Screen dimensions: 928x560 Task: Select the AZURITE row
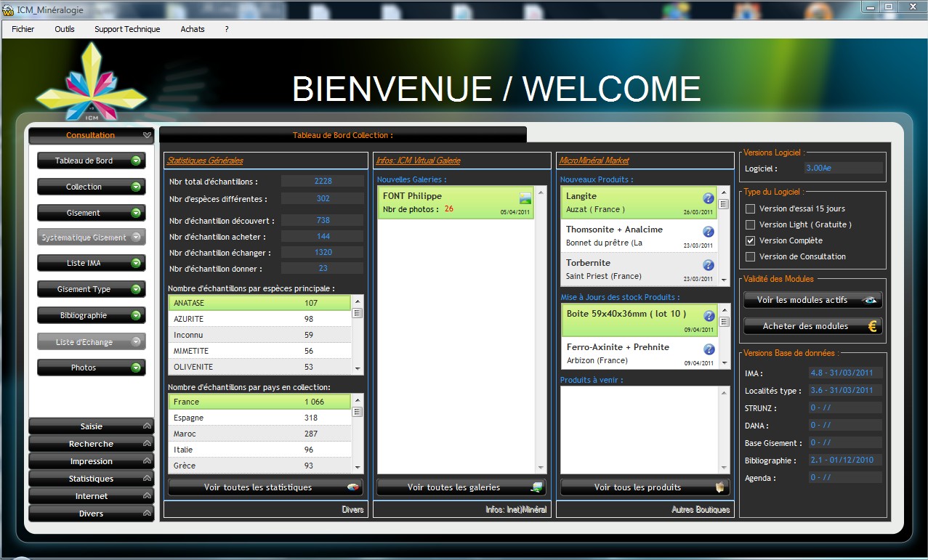259,319
